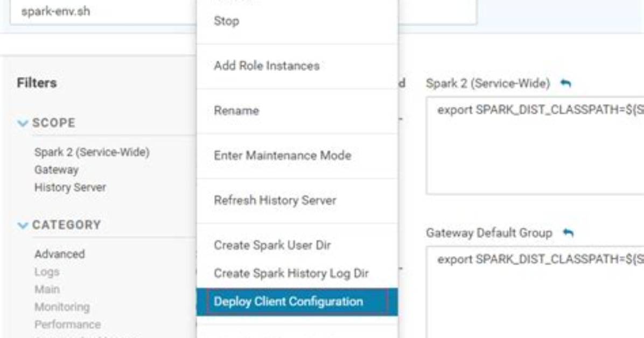The image size is (644, 338).
Task: Reset Spark 2 (Service-Wide) value with undo arrow
Action: click(566, 83)
